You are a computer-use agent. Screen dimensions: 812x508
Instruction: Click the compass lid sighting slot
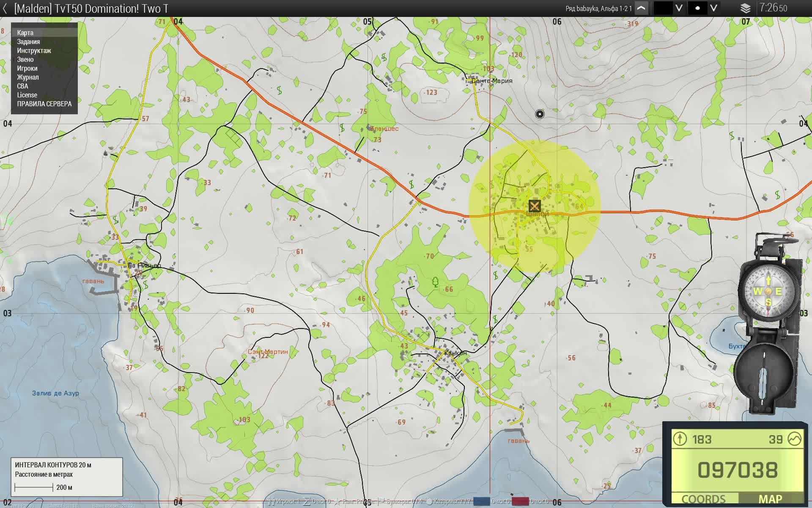point(764,384)
